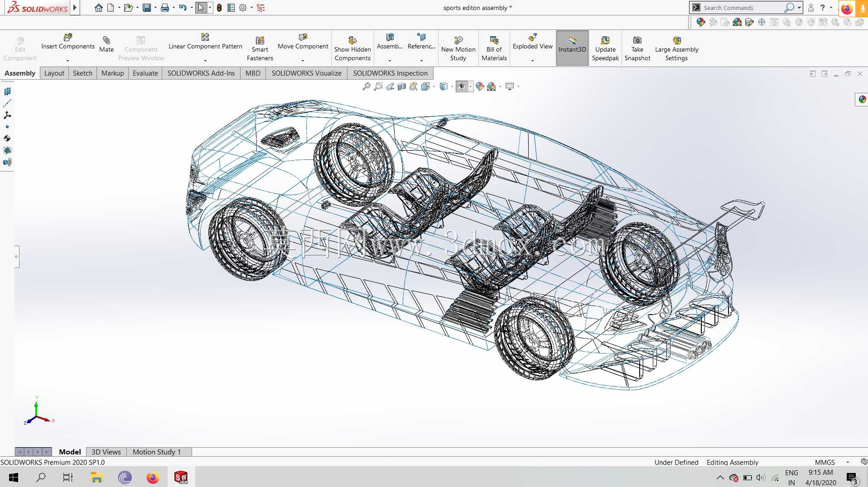Activate the Select cursor tool
This screenshot has height=487, width=868.
pyautogui.click(x=201, y=8)
